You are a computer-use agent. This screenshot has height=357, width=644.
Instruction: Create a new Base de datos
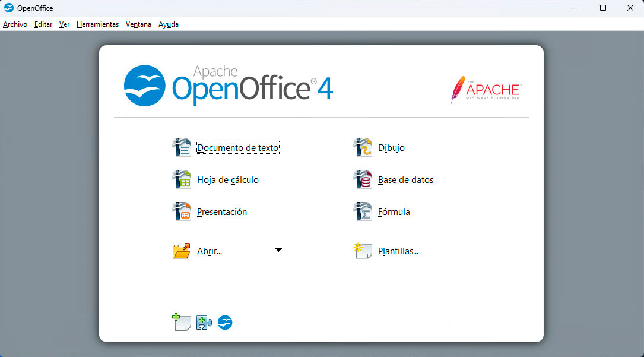click(406, 180)
